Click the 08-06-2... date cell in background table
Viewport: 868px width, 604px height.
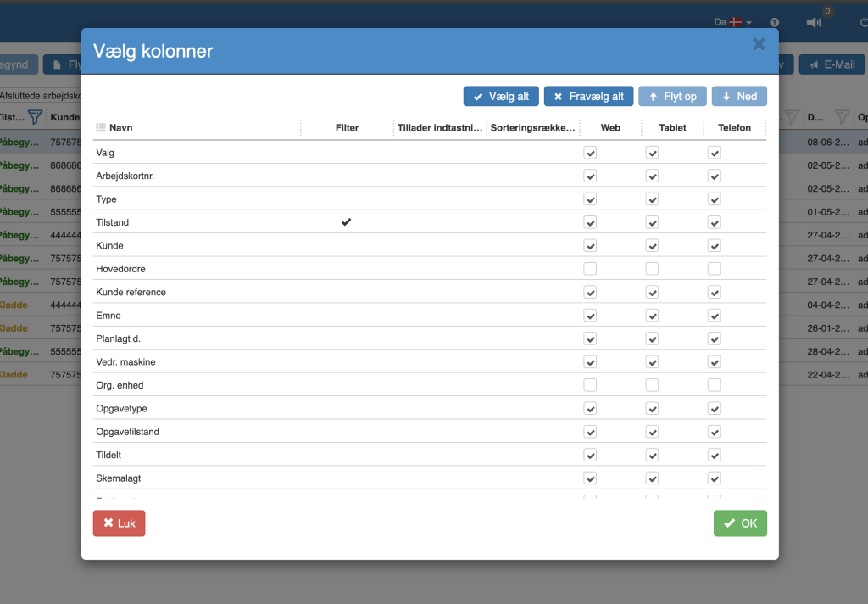[x=827, y=142]
